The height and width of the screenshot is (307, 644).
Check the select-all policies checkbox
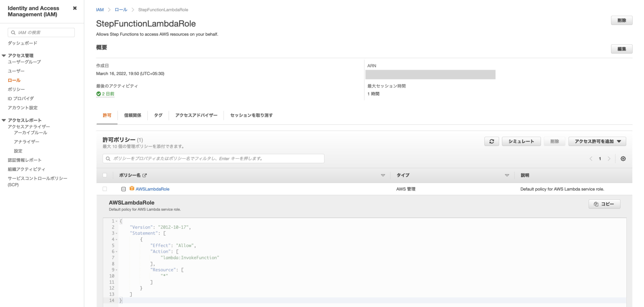point(105,175)
